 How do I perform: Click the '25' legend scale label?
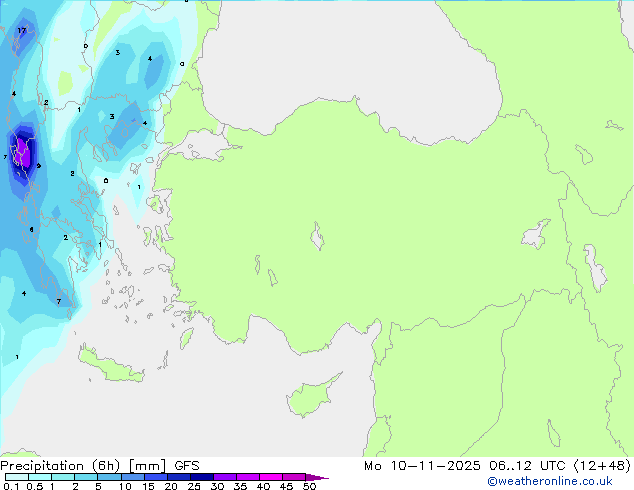(194, 486)
